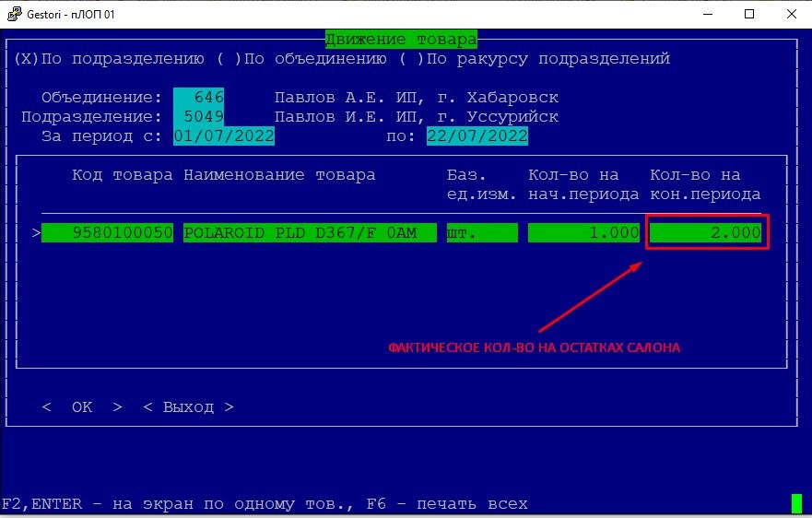Click the Объединение field with value 646
The image size is (812, 518).
(x=199, y=98)
